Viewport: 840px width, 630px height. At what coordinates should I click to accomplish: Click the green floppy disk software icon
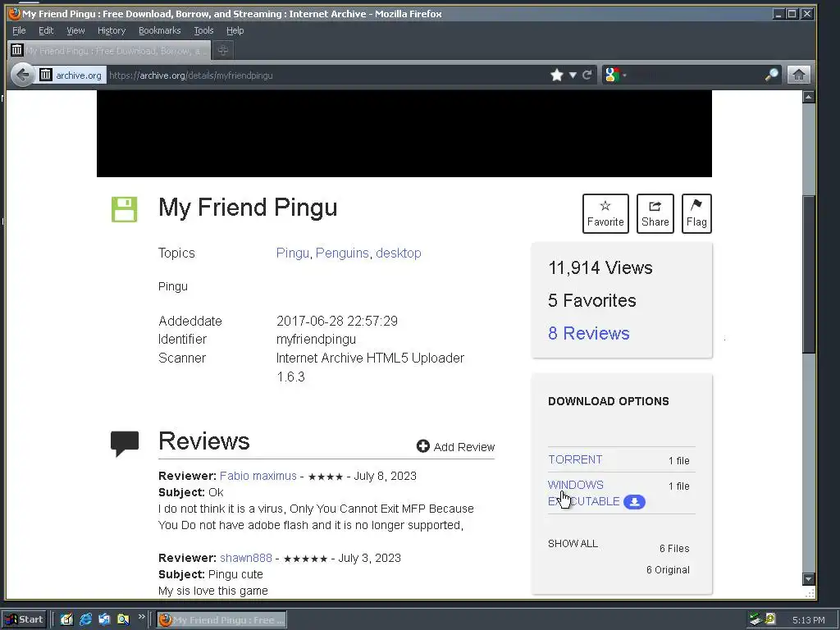pyautogui.click(x=125, y=209)
